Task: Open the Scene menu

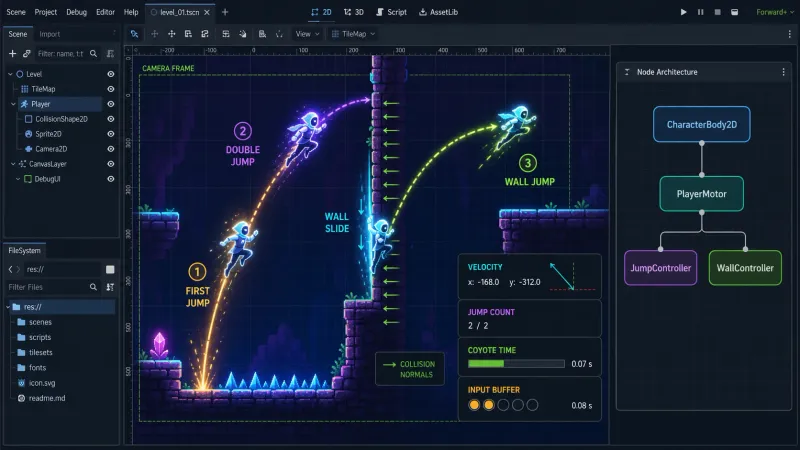Action: (x=16, y=12)
